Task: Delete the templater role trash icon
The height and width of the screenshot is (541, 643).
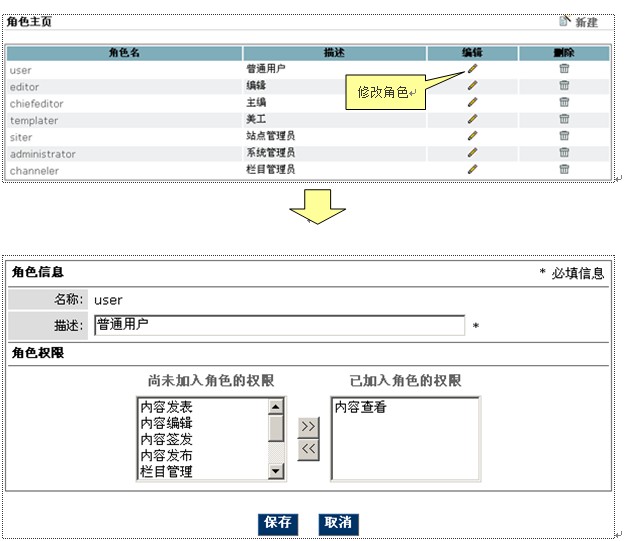Action: click(564, 119)
